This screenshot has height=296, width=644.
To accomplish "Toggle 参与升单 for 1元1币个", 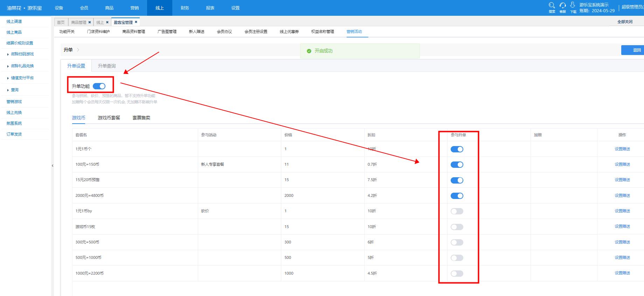I will coord(457,149).
